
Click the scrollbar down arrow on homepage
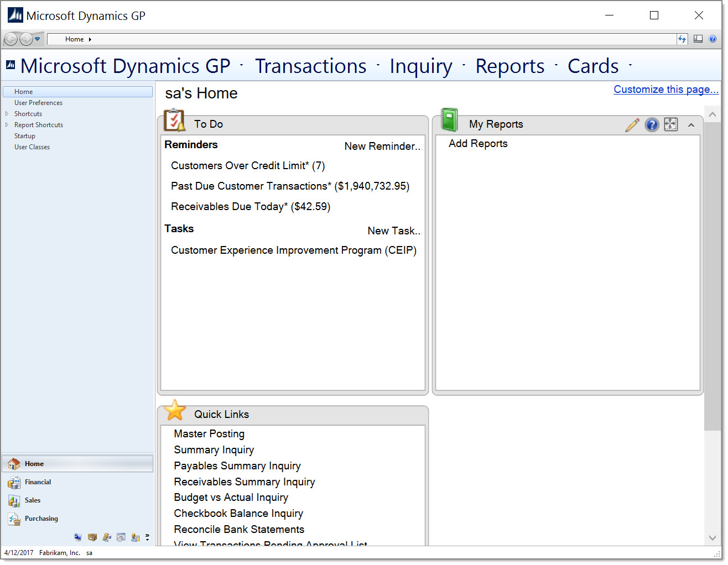click(x=713, y=538)
